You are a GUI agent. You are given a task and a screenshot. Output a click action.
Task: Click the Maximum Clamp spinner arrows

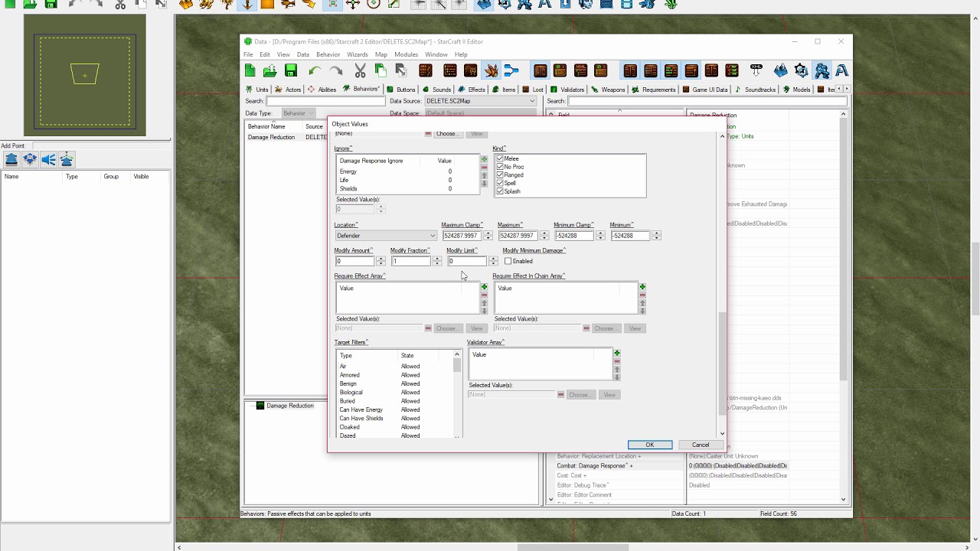pos(488,236)
